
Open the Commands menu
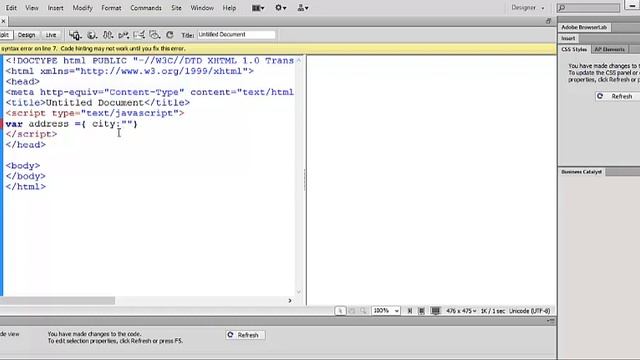click(146, 8)
